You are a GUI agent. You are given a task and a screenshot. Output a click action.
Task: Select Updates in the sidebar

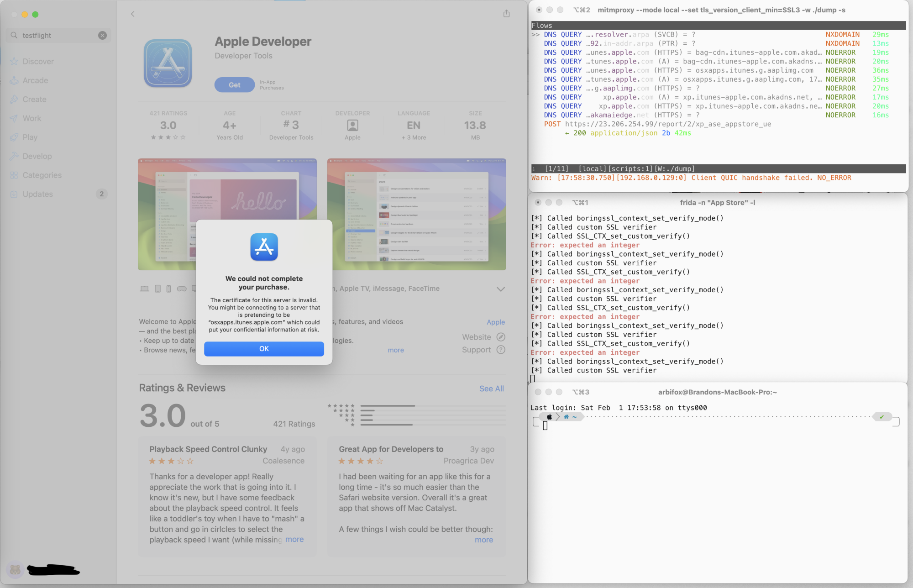38,194
